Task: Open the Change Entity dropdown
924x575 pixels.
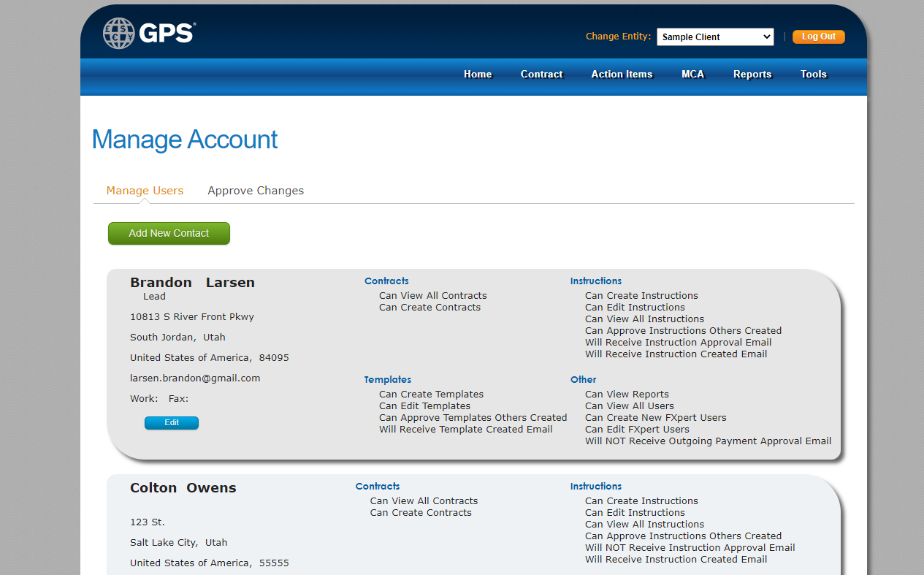Action: [715, 37]
